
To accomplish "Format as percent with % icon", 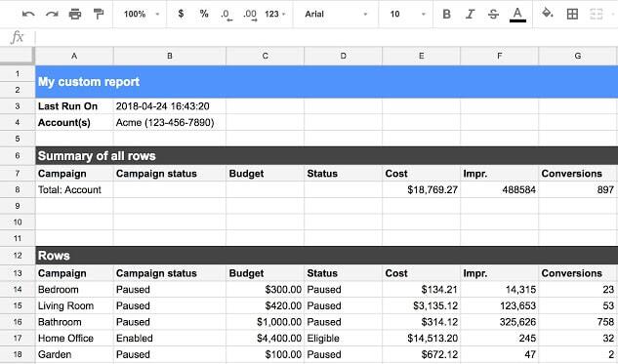I will tap(204, 14).
